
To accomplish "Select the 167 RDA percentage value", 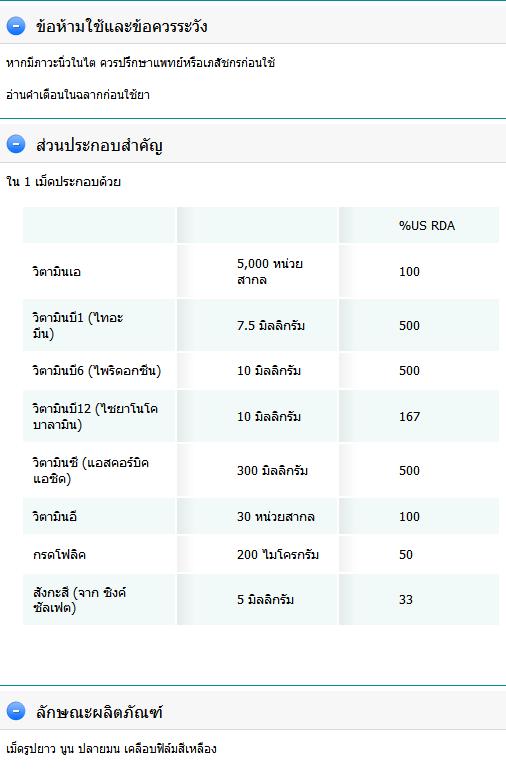I will (409, 417).
